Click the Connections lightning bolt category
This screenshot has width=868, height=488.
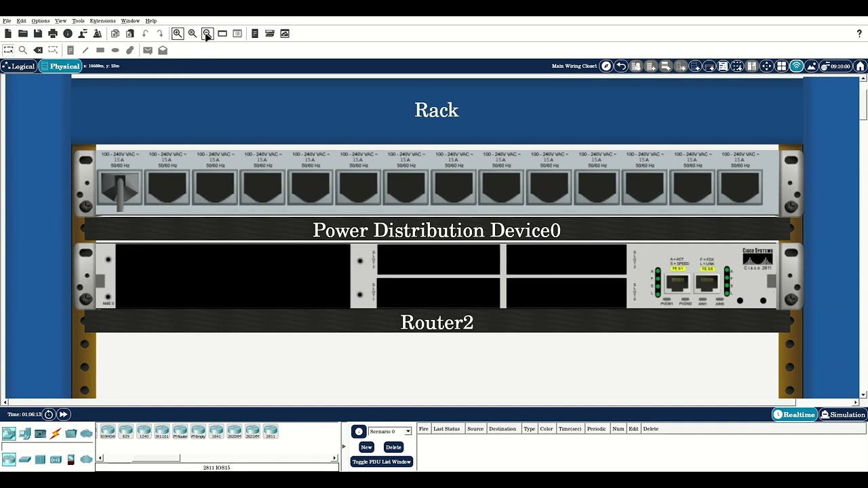56,434
